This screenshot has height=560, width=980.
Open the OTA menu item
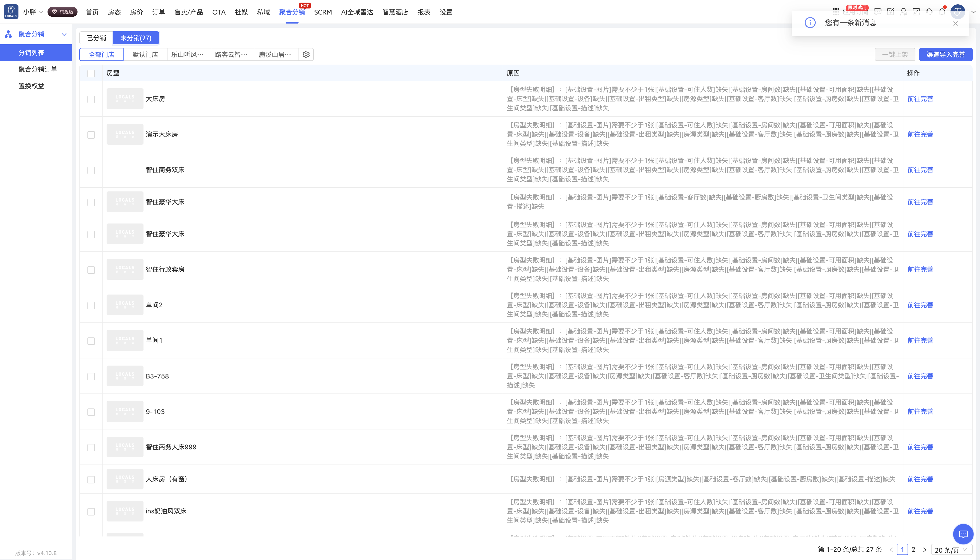tap(219, 12)
